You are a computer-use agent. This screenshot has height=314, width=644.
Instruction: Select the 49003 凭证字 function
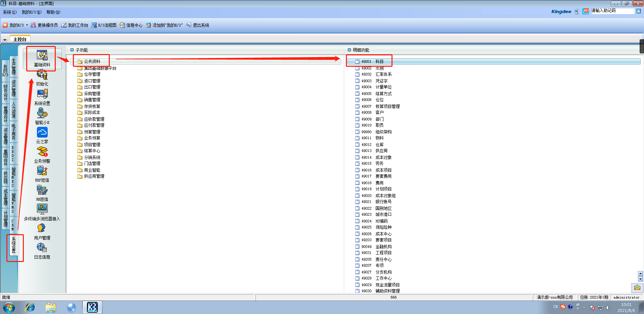371,81
